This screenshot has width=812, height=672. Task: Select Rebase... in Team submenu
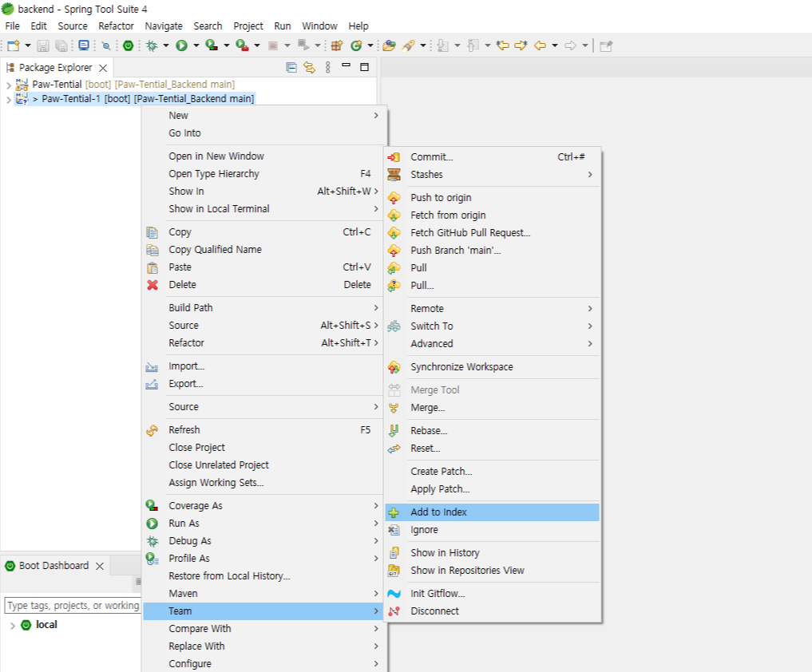[492, 431]
